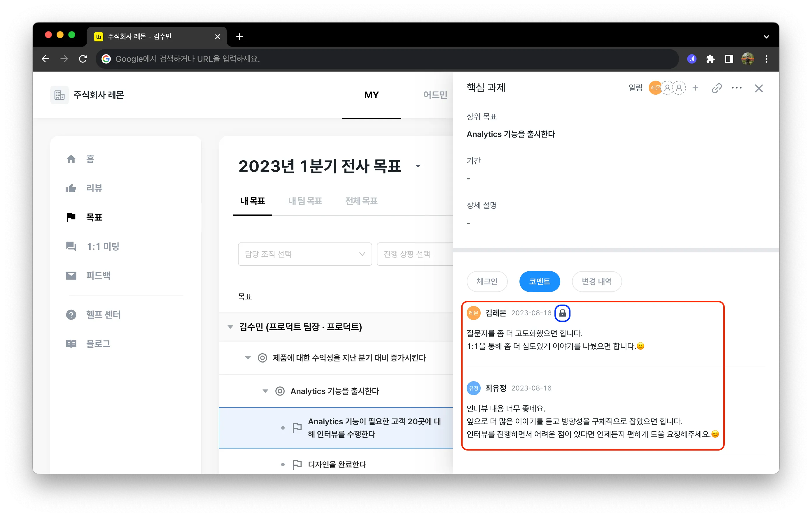Open 헬프 센터 question mark item
812x517 pixels.
(93, 314)
